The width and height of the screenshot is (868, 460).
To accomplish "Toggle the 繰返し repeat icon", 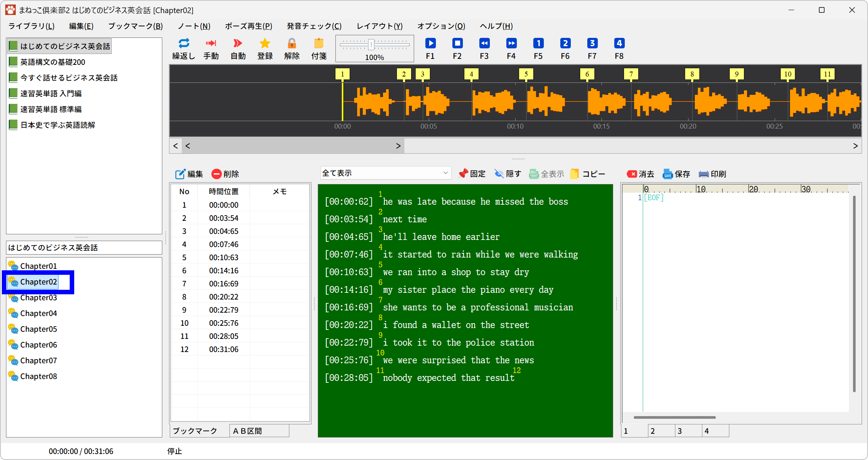I will [184, 49].
